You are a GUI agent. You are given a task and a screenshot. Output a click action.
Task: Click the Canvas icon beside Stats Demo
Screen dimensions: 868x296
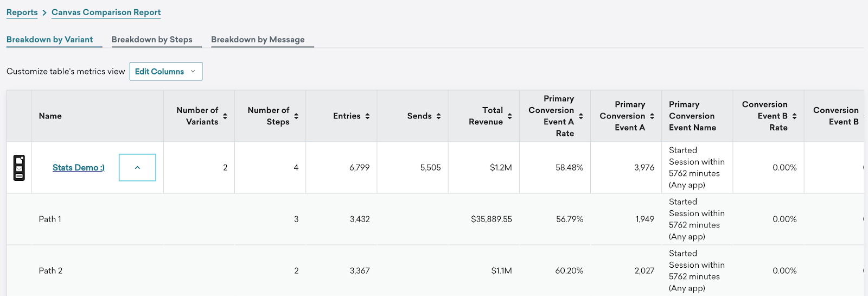point(19,168)
